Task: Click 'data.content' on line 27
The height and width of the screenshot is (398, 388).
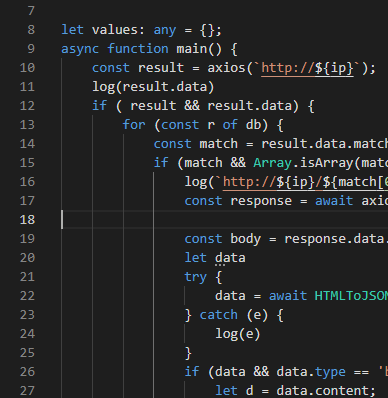Action: tap(322, 391)
